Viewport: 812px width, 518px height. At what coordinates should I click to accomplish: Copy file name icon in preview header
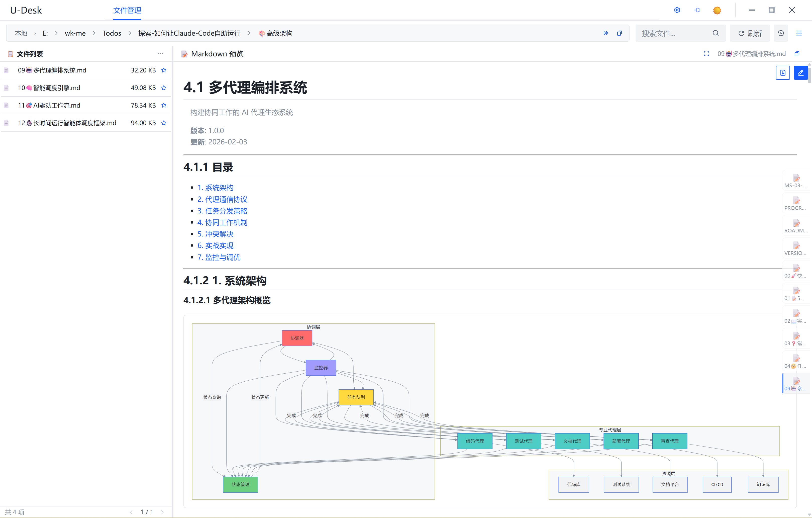click(797, 54)
